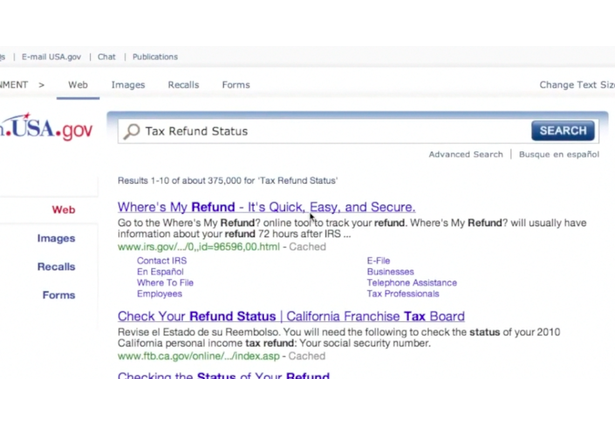Open the E-File sublink
Viewport: 615px width, 424px height.
click(378, 260)
